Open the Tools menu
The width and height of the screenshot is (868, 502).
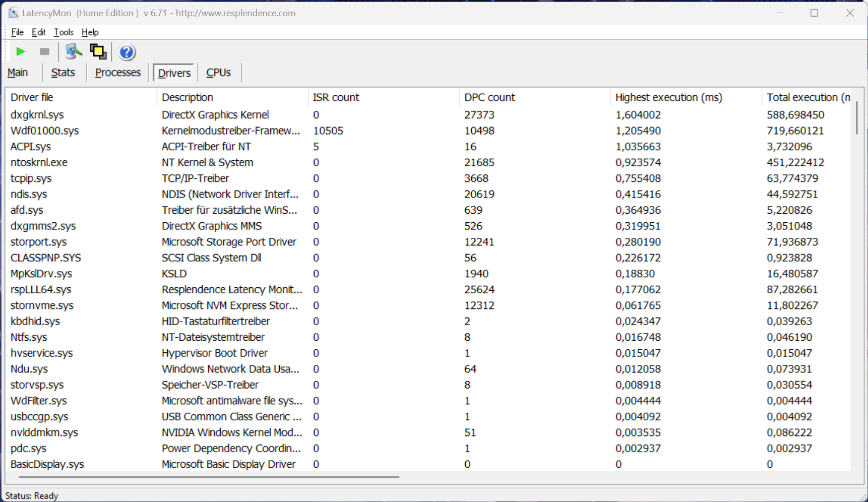click(64, 32)
